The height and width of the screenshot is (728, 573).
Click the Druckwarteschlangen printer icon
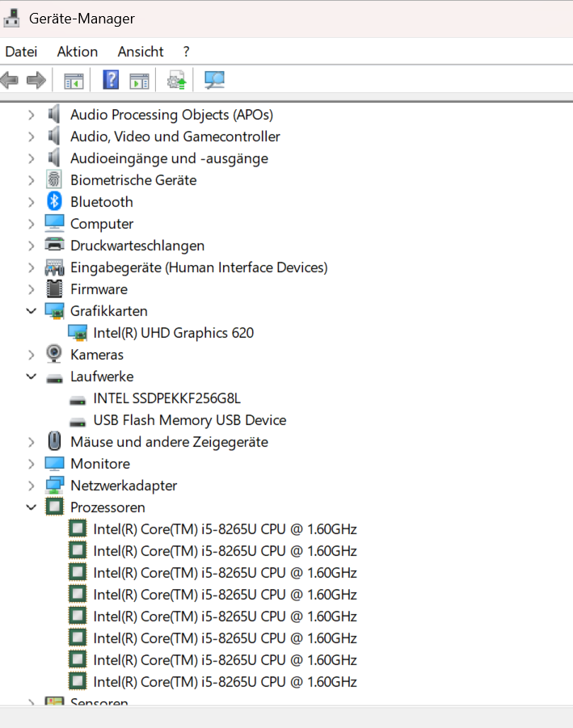click(x=54, y=245)
